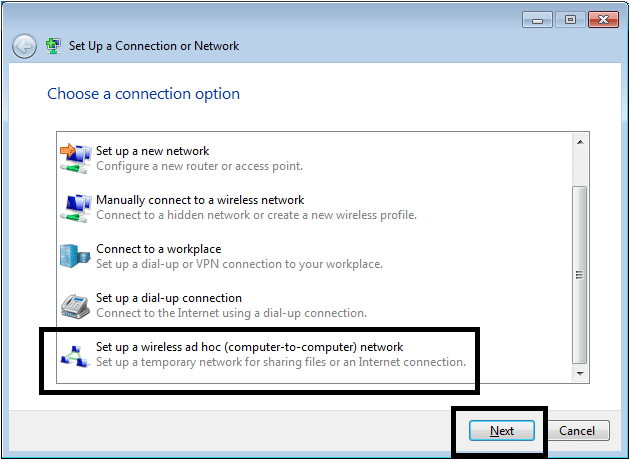Viewport: 630px width, 460px height.
Task: Pick wireless ad hoc computer-to-computer network
Action: (x=313, y=354)
